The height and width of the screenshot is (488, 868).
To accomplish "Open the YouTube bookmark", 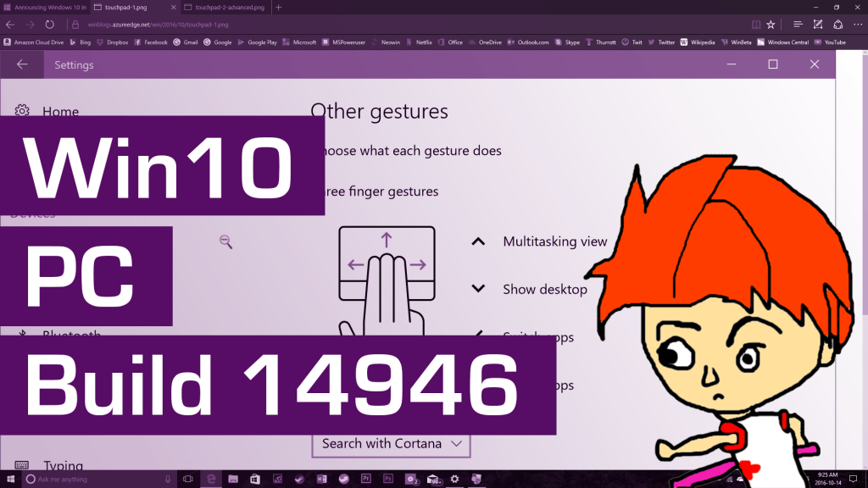I will click(830, 42).
